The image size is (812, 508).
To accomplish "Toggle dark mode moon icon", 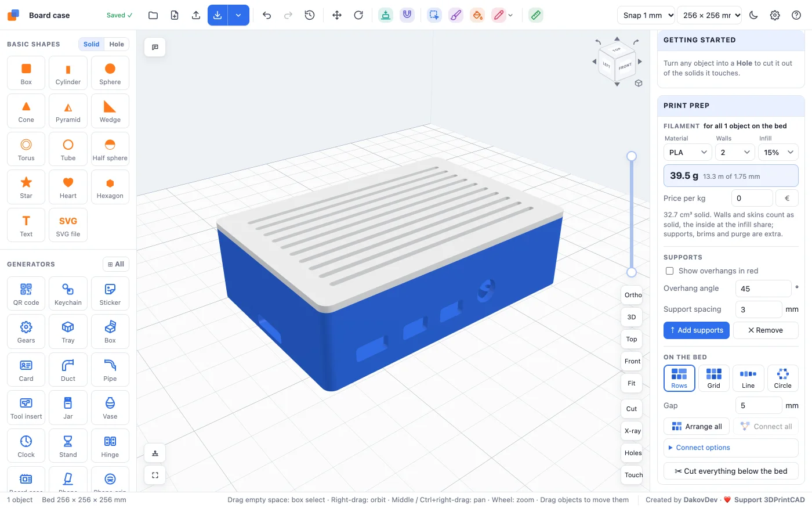I will click(x=753, y=15).
